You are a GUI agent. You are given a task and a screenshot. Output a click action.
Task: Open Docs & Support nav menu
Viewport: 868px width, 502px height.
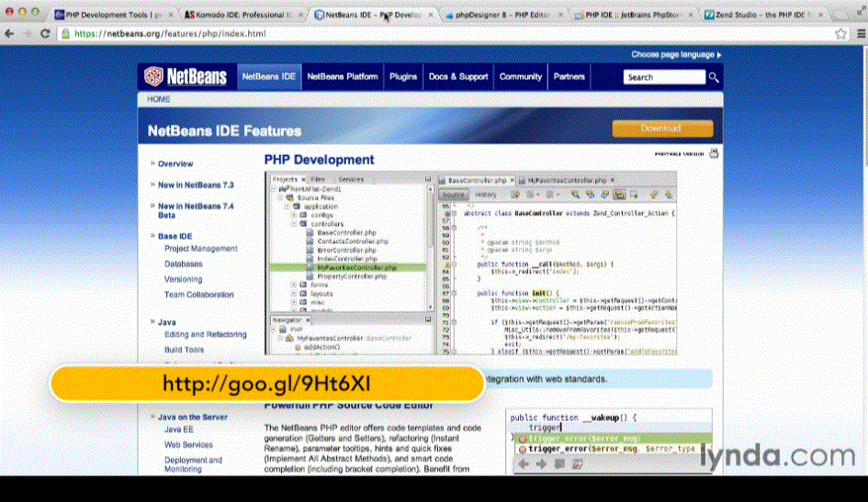tap(458, 77)
